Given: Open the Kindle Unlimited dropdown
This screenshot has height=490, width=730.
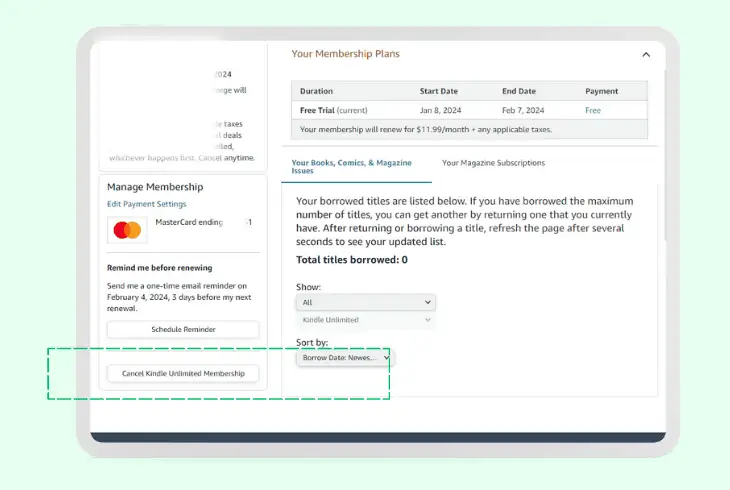Looking at the screenshot, I should point(365,320).
